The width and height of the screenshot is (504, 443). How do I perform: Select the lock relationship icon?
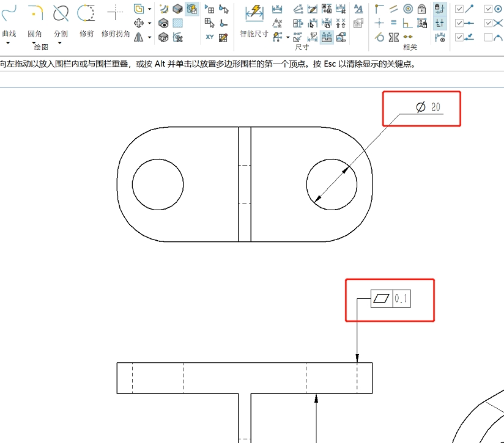422,9
